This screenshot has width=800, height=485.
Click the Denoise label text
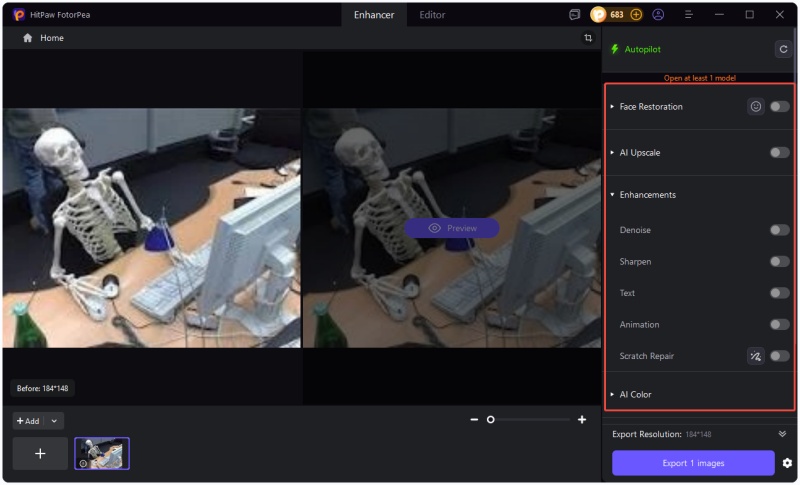[635, 230]
